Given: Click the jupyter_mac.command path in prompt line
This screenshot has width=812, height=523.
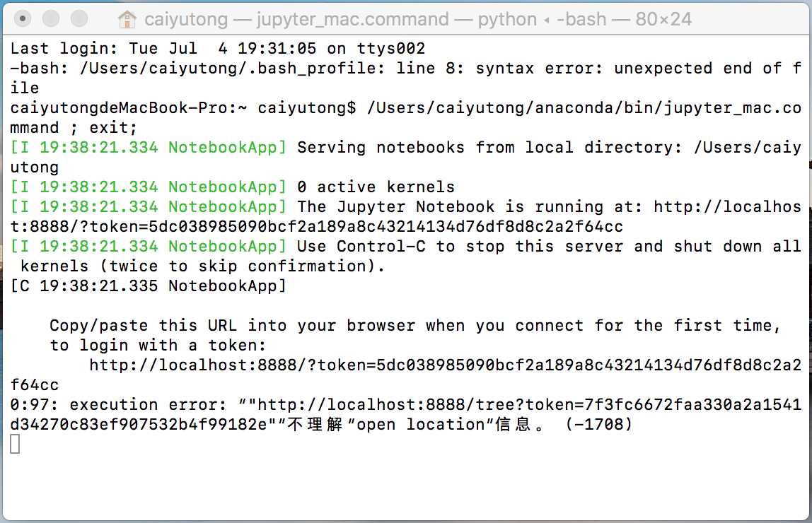Looking at the screenshot, I should tap(405, 117).
